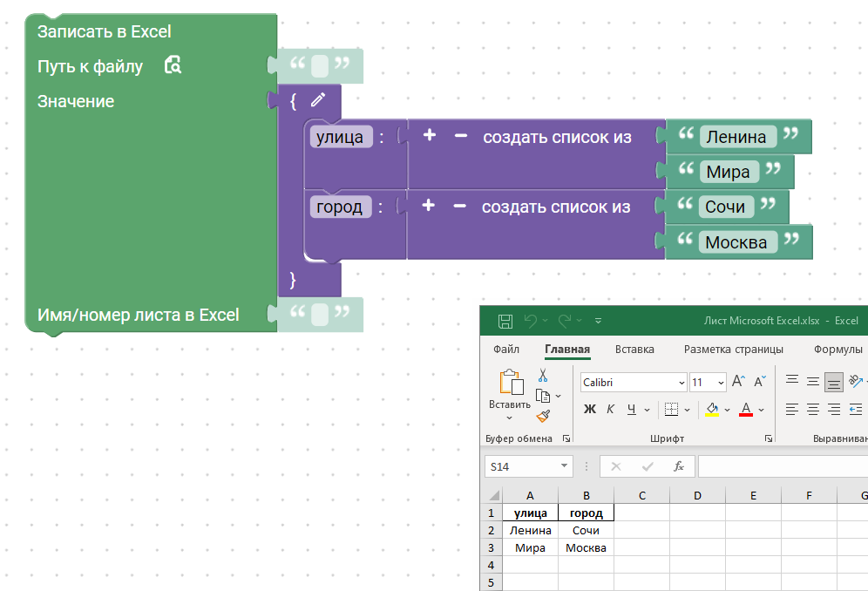Click the decrease indent icon
Viewport: 868px width, 591px height.
[856, 410]
